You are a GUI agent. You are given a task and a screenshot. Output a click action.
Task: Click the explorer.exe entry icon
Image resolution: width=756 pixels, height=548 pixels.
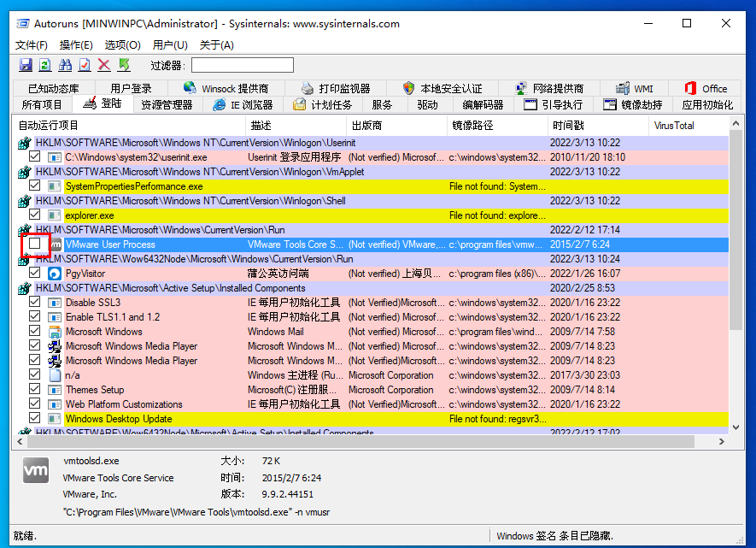coord(55,215)
